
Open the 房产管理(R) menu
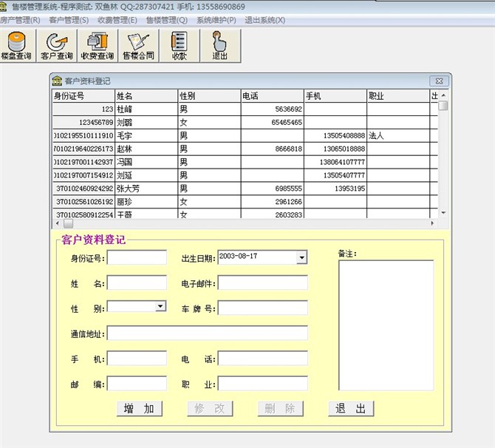[20, 20]
